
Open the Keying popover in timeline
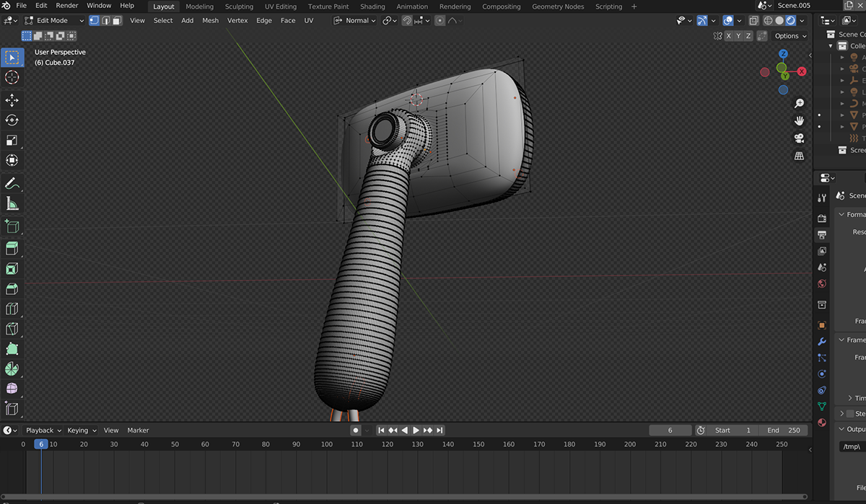click(81, 430)
